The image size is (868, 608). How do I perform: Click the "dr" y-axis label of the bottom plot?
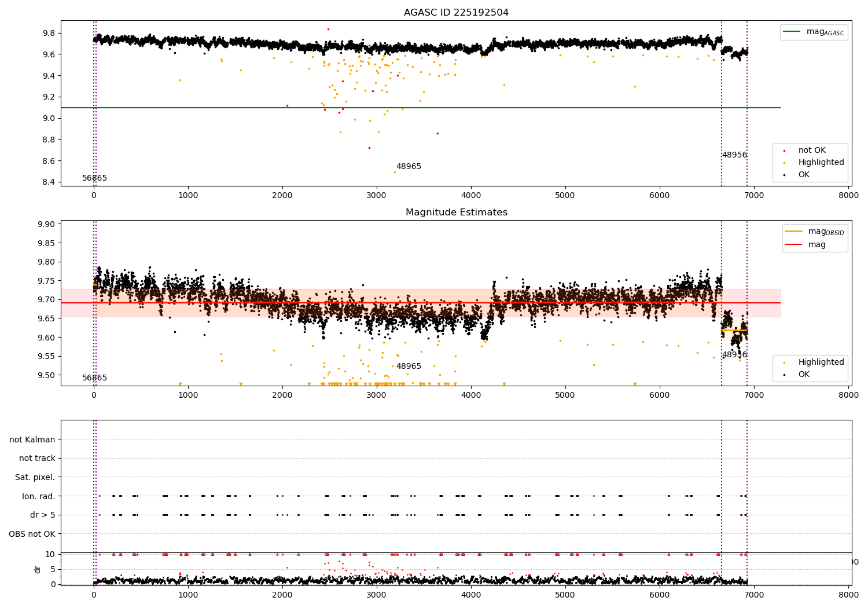tap(38, 569)
